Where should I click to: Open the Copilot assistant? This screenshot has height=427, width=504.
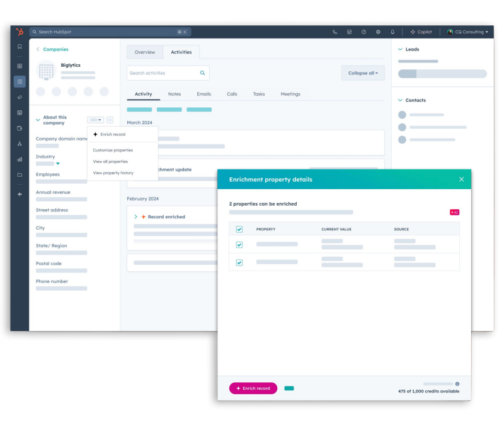pos(421,32)
